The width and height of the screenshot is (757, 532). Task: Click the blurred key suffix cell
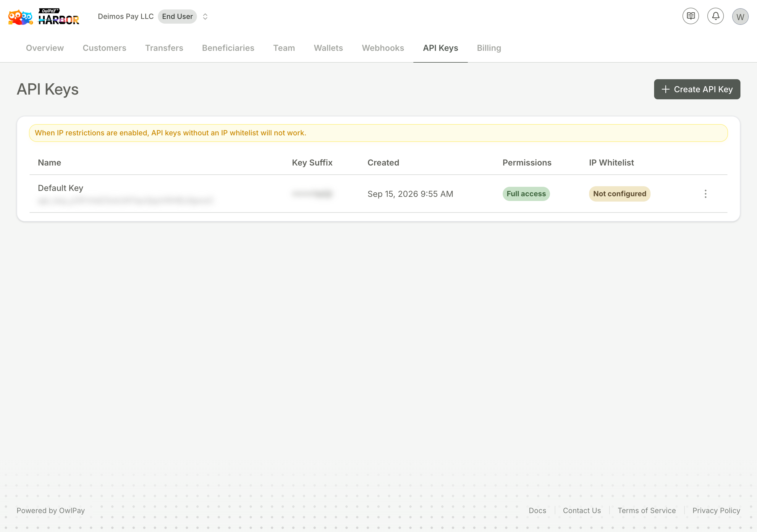click(x=312, y=194)
